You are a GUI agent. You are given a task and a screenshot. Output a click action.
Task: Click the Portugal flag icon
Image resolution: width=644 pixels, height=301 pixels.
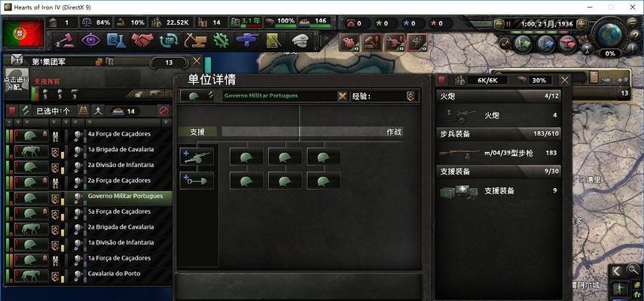click(x=23, y=34)
